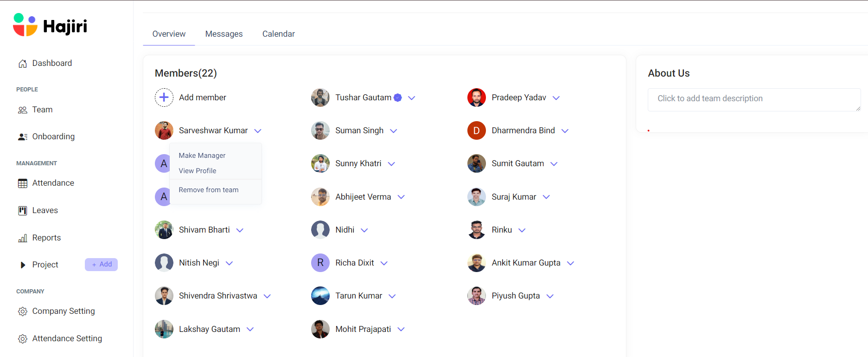868x357 pixels.
Task: Click the Add member plus icon
Action: click(164, 97)
